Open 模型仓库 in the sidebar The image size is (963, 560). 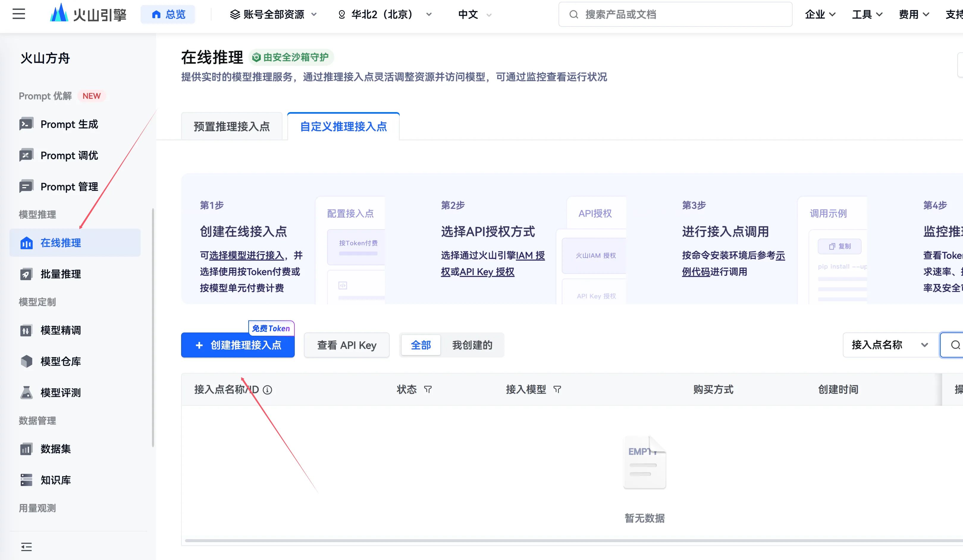click(x=75, y=361)
